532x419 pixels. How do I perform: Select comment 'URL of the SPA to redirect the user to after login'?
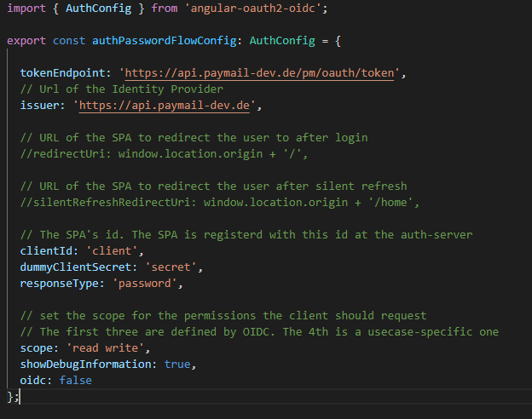[x=194, y=138]
